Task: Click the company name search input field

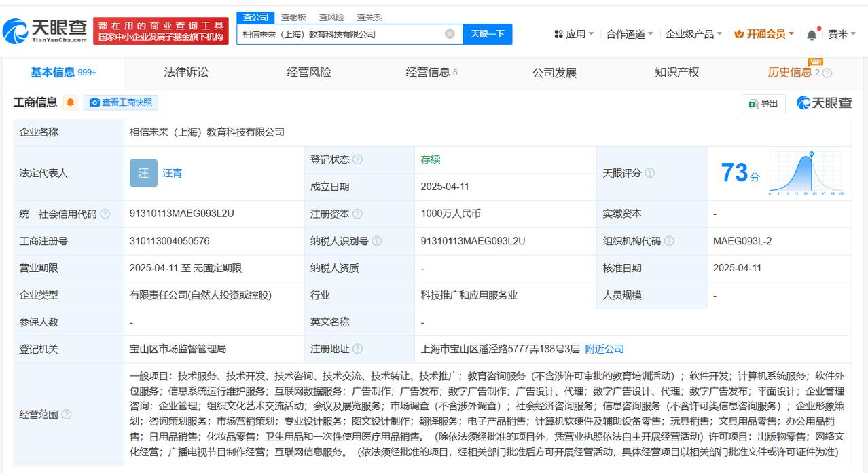Action: click(340, 34)
